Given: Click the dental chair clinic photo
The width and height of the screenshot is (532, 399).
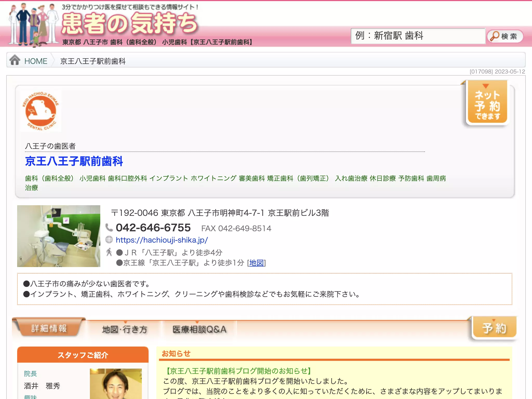Looking at the screenshot, I should [59, 236].
